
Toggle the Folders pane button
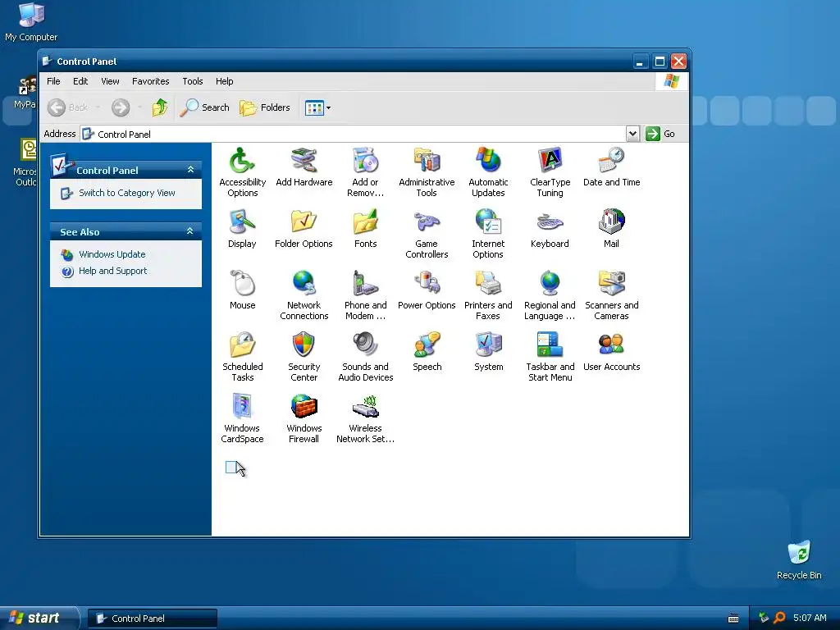(265, 107)
